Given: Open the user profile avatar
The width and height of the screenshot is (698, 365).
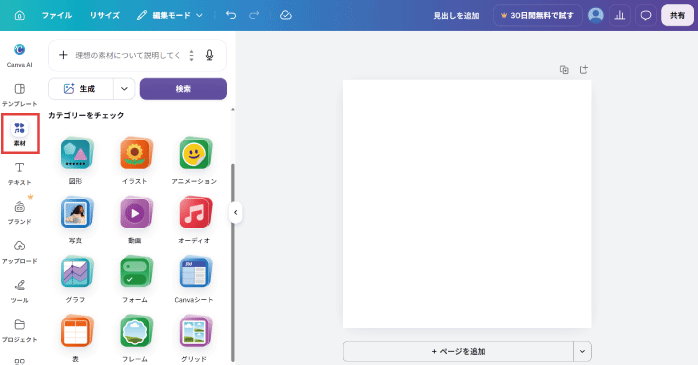Looking at the screenshot, I should click(596, 15).
